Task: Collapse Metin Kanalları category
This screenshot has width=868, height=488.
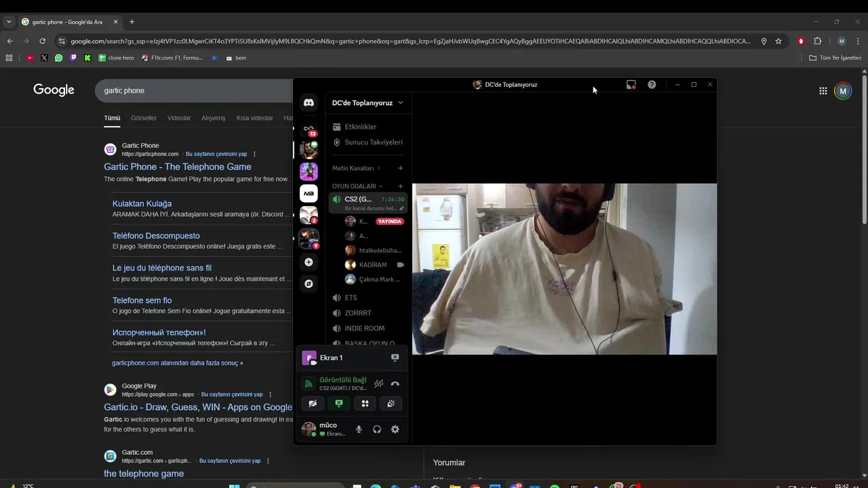Action: pos(356,168)
